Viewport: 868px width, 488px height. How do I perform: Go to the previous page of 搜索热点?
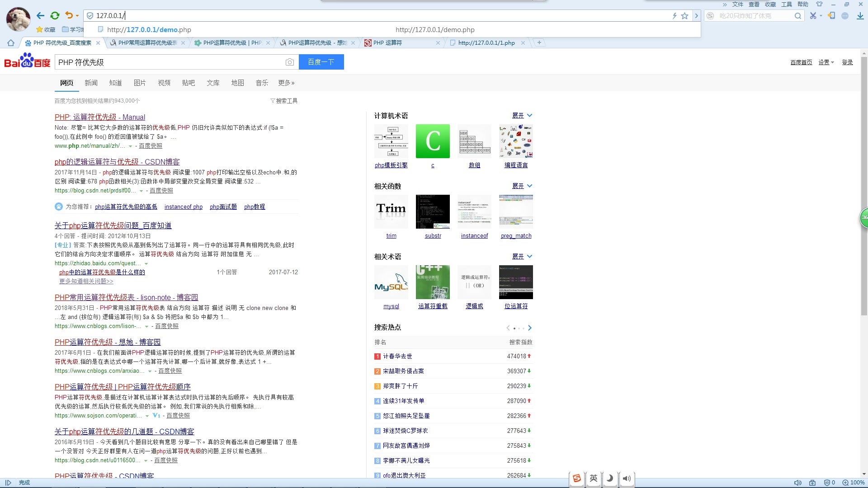(x=508, y=328)
